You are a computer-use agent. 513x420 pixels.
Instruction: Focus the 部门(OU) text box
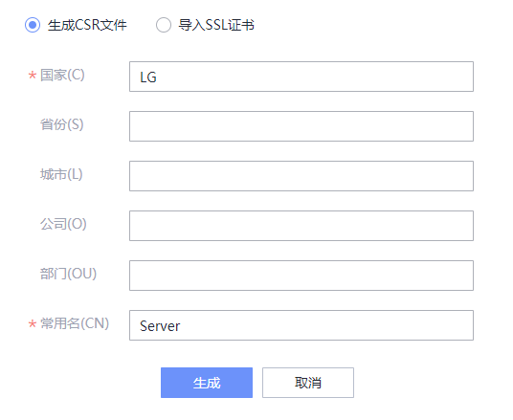(301, 276)
